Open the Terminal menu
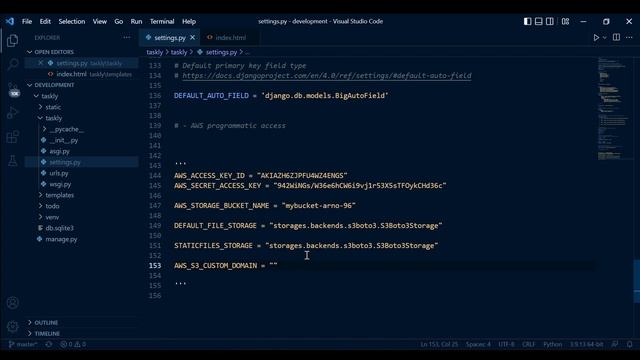Image resolution: width=640 pixels, height=360 pixels. point(162,21)
